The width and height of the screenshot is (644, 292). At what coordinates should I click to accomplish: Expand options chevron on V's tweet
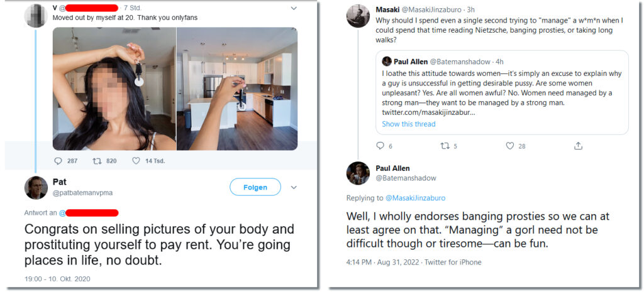294,8
